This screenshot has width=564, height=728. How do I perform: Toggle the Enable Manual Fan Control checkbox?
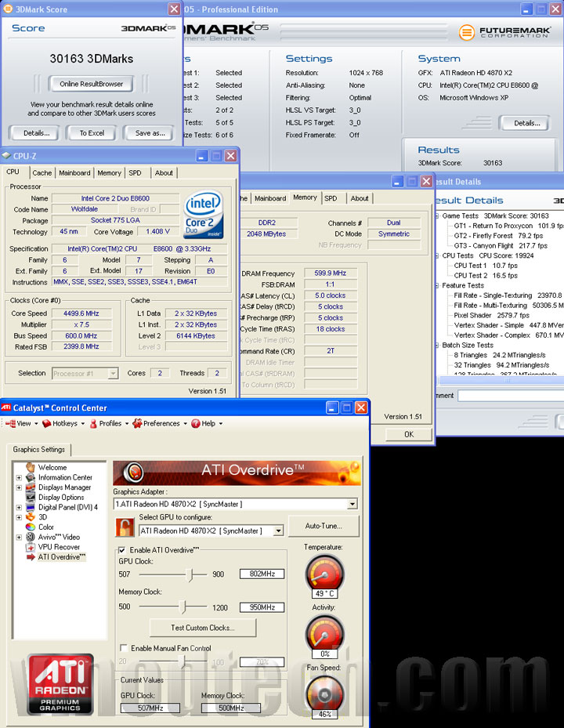click(x=124, y=648)
